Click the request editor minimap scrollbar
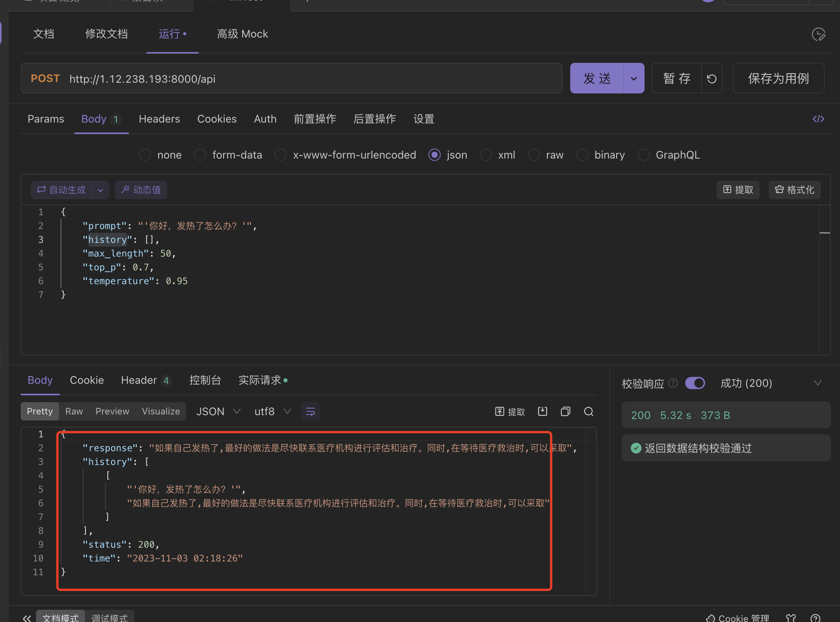The height and width of the screenshot is (622, 840). 825,280
